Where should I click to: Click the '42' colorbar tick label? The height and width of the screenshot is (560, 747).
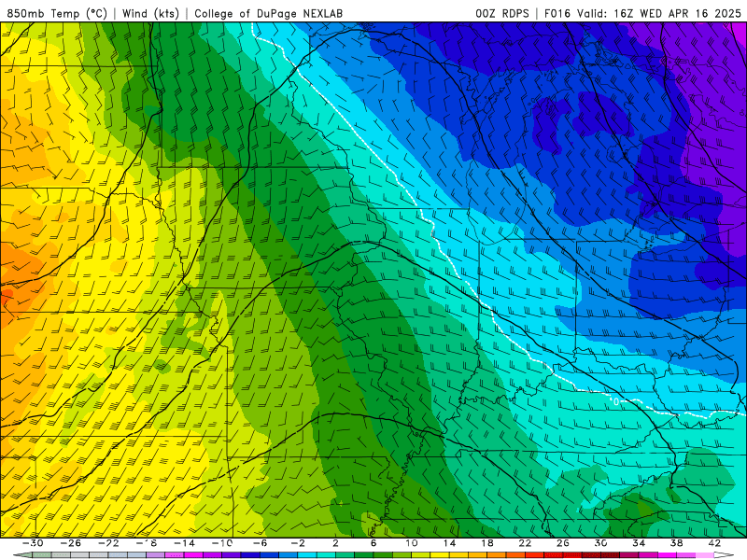click(x=714, y=543)
